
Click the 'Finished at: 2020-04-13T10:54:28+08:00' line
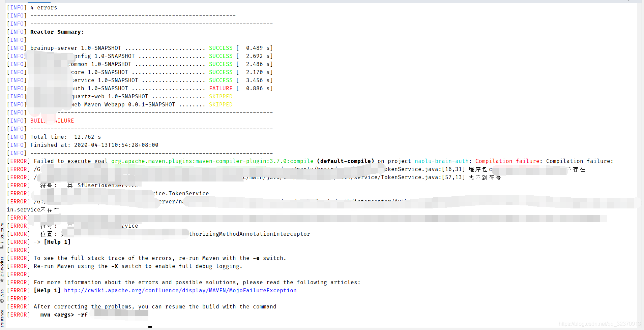coord(94,145)
